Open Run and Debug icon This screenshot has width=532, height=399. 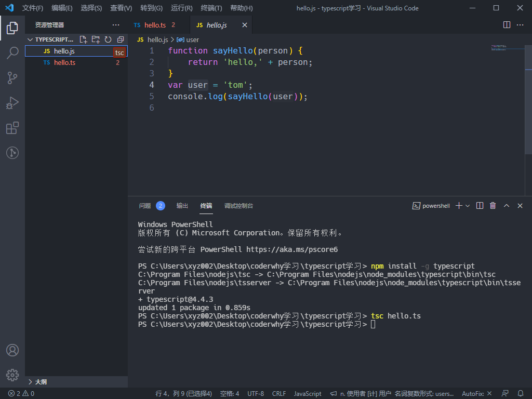[x=12, y=103]
